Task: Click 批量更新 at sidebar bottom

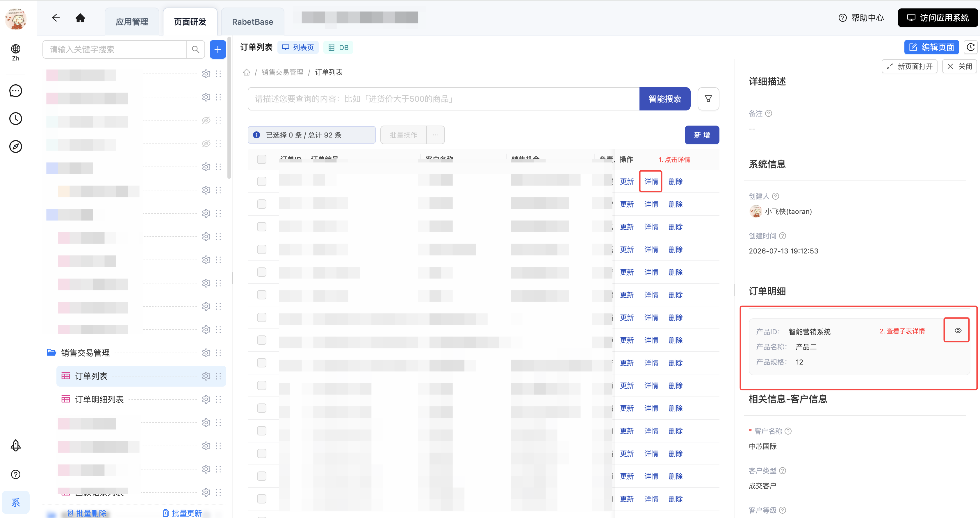Action: (x=183, y=513)
